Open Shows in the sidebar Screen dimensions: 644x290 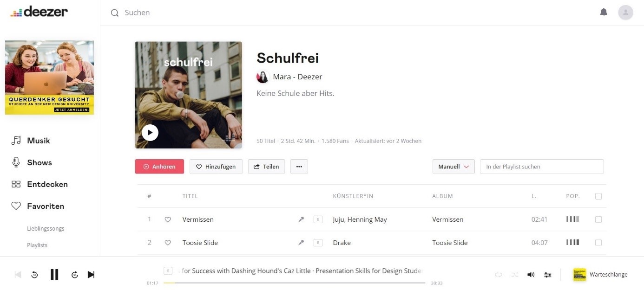click(x=39, y=162)
